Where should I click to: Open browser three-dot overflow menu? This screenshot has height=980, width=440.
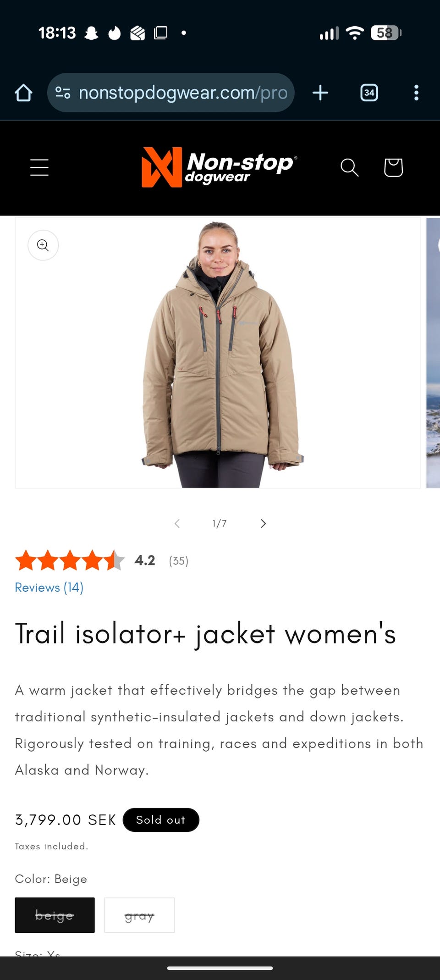pyautogui.click(x=416, y=93)
